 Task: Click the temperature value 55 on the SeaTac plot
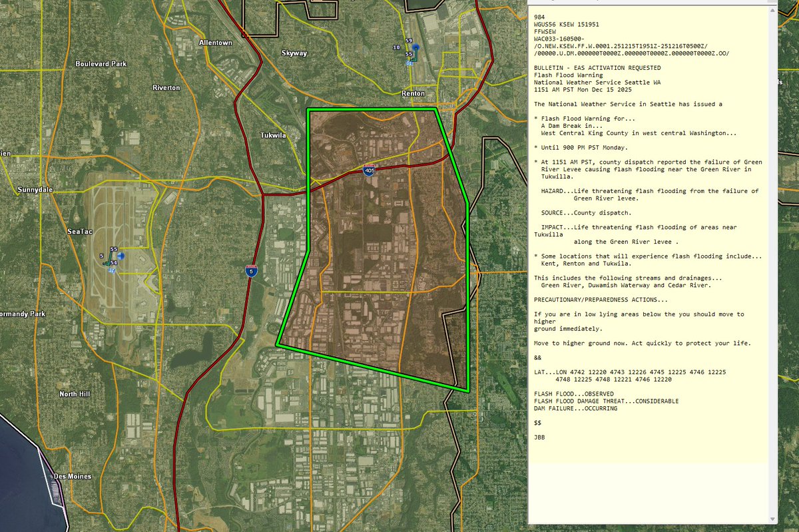(114, 249)
